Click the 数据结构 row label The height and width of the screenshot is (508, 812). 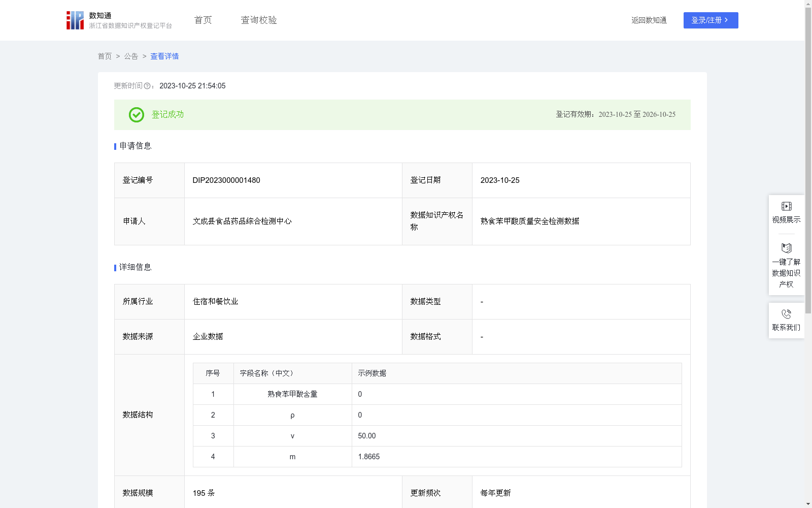[138, 415]
